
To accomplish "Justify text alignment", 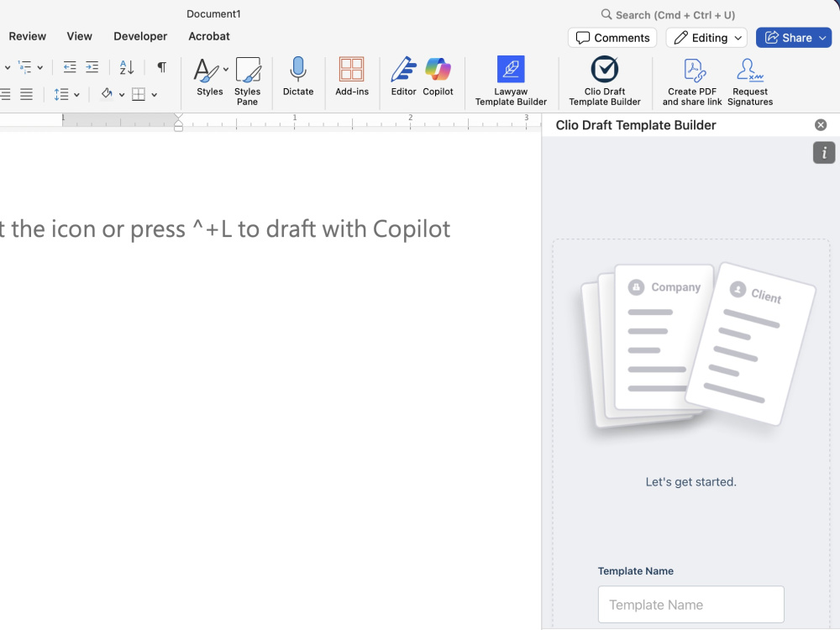I will pyautogui.click(x=26, y=94).
